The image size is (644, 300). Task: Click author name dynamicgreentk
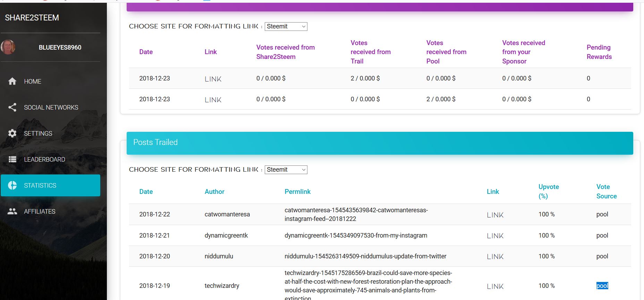226,235
